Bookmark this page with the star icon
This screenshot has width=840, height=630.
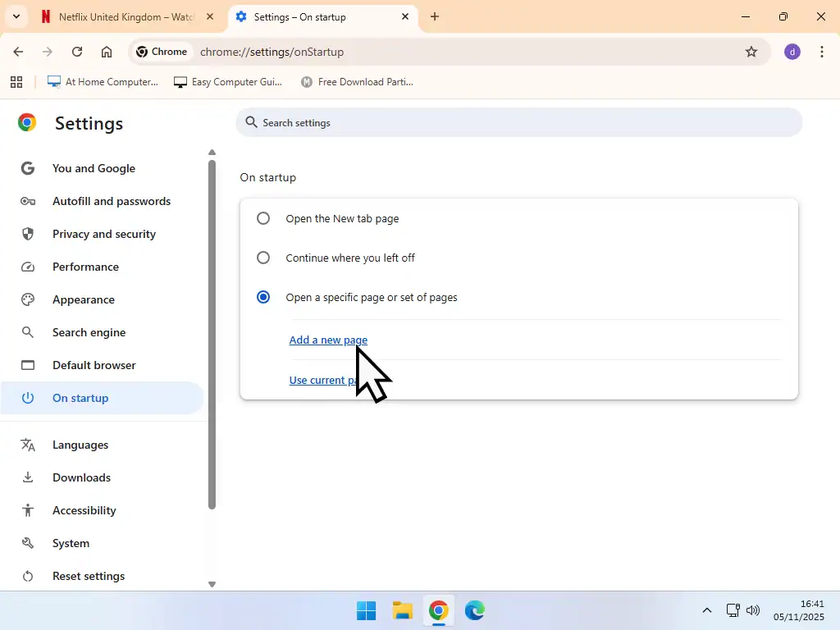point(751,52)
